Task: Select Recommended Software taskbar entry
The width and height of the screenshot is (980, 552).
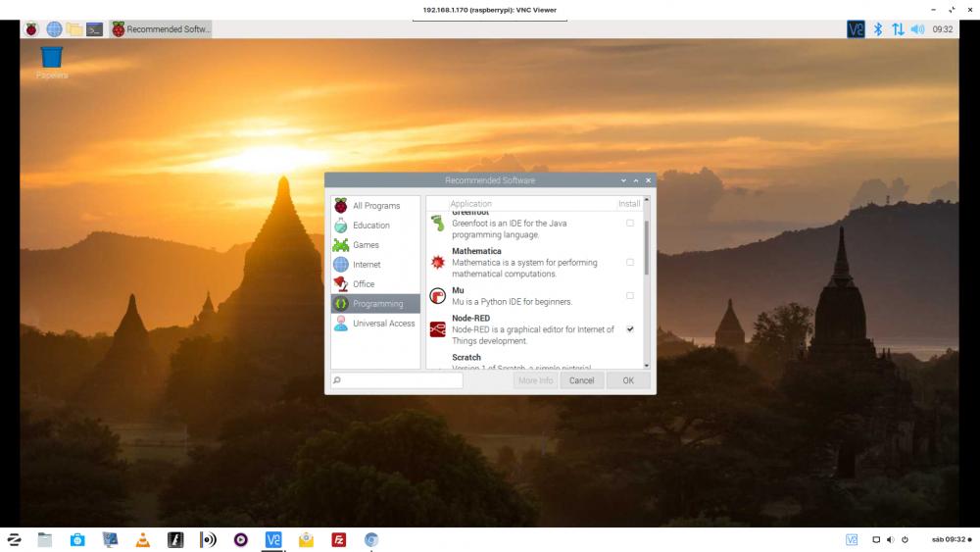Action: point(161,28)
